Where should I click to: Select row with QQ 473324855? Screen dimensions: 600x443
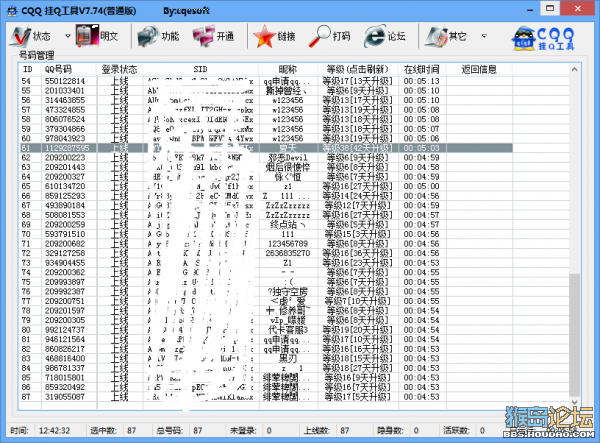pyautogui.click(x=266, y=110)
